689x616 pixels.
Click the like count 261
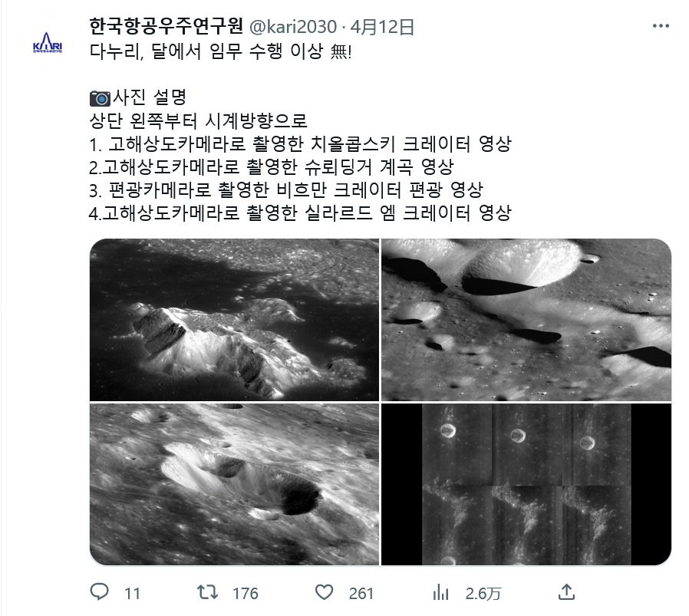point(361,594)
